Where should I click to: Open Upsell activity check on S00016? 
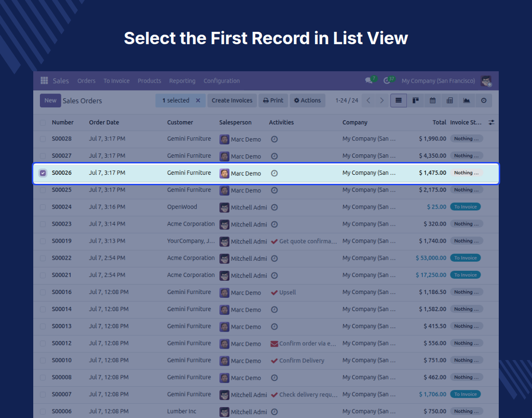point(283,293)
